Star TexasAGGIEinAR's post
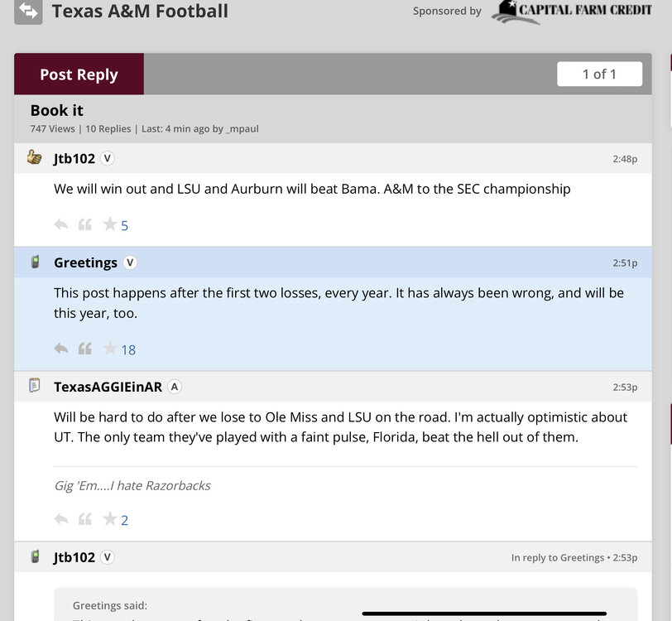The width and height of the screenshot is (672, 621). pos(109,519)
